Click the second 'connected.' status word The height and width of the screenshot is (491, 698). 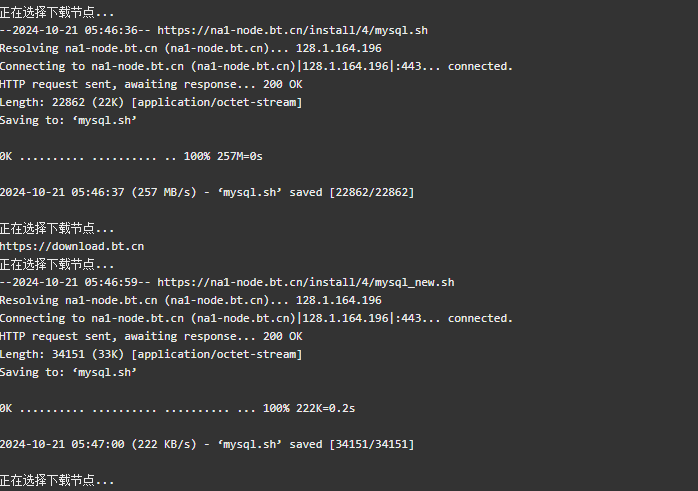480,318
